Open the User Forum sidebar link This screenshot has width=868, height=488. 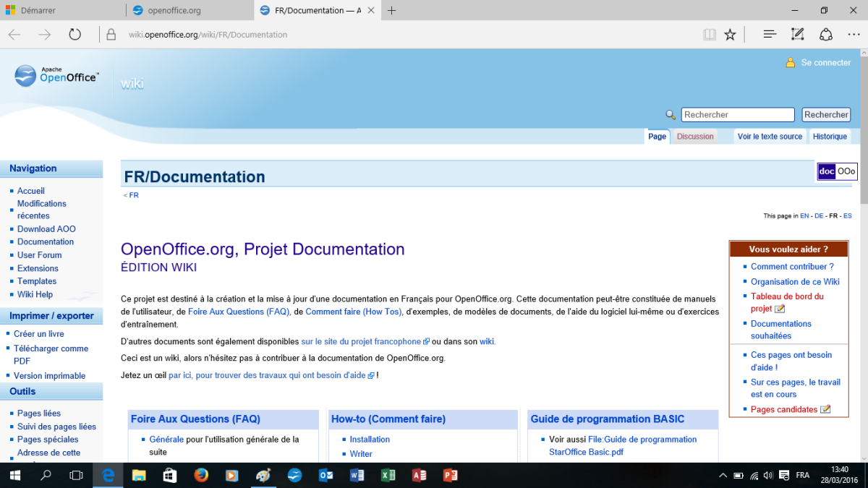click(40, 254)
